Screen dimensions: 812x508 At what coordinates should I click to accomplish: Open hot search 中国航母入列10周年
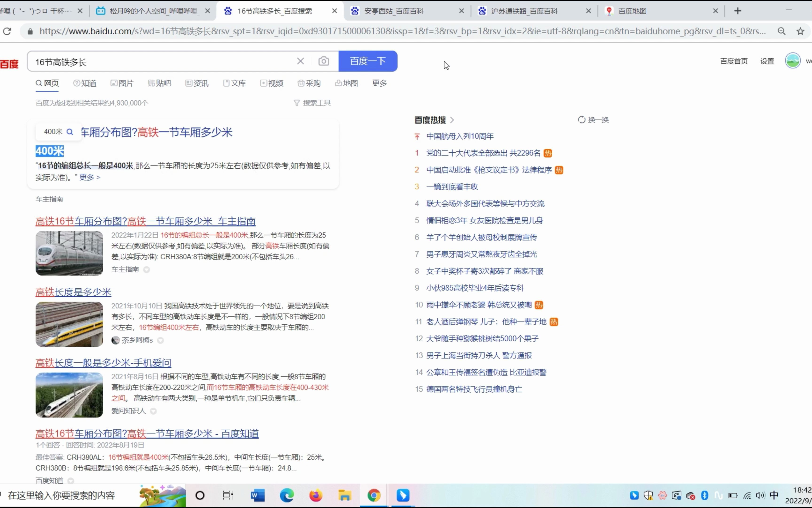coord(460,136)
